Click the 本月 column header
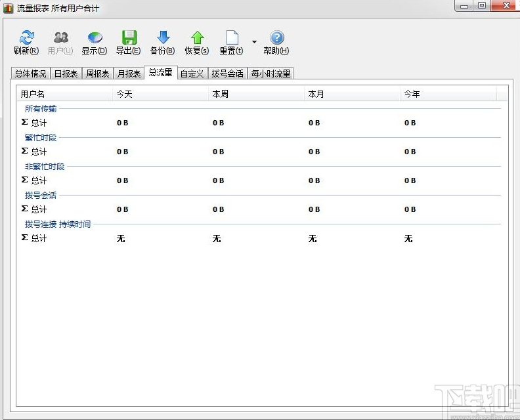This screenshot has width=520, height=420. tap(352, 94)
